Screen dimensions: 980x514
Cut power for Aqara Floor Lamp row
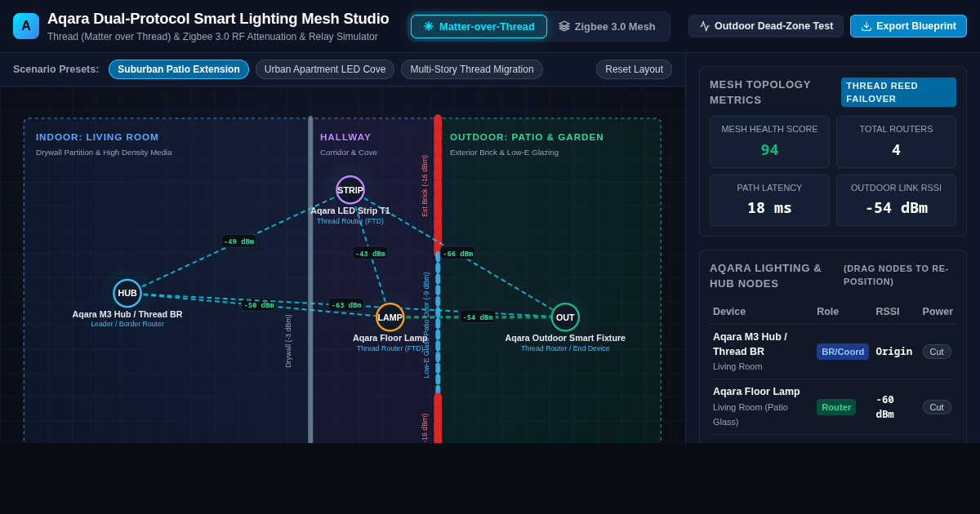(x=937, y=407)
